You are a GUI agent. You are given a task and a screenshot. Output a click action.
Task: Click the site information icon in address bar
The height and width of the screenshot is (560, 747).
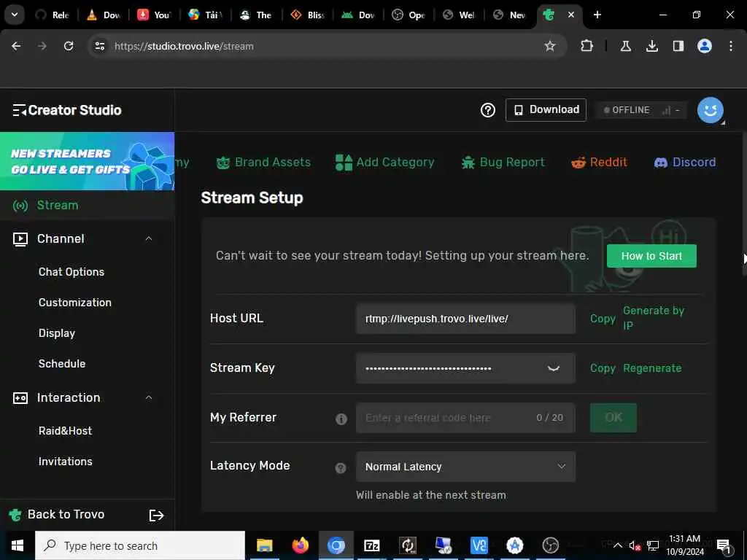99,46
